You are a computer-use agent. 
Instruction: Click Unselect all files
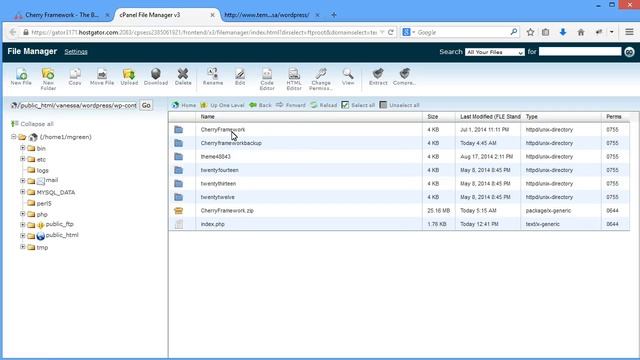(x=399, y=105)
